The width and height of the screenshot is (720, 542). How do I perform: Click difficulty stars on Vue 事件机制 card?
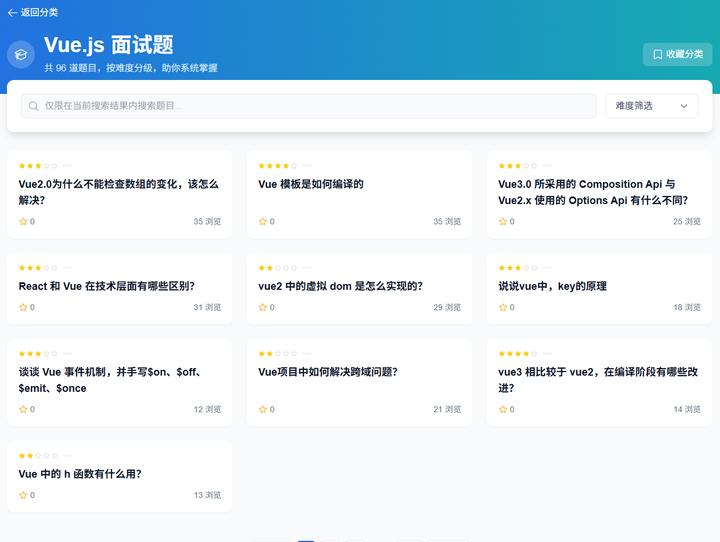[38, 354]
